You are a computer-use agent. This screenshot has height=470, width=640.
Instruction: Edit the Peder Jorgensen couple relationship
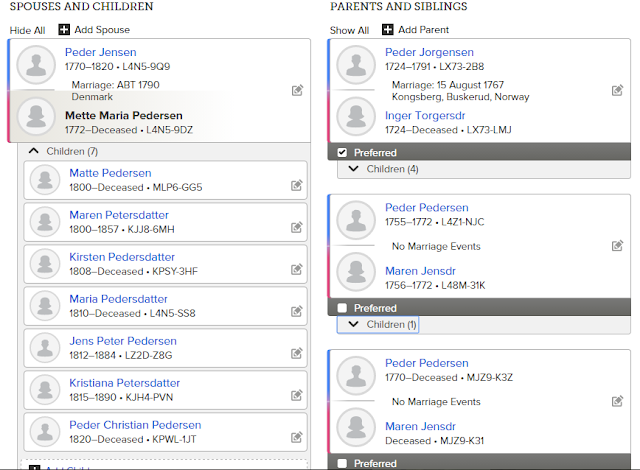point(617,90)
